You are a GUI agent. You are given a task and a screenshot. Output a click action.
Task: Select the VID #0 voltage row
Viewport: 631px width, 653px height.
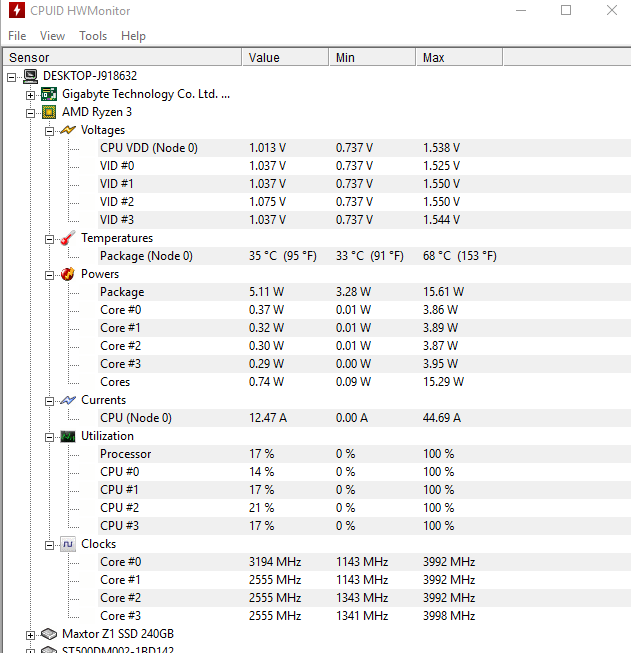[x=364, y=166]
